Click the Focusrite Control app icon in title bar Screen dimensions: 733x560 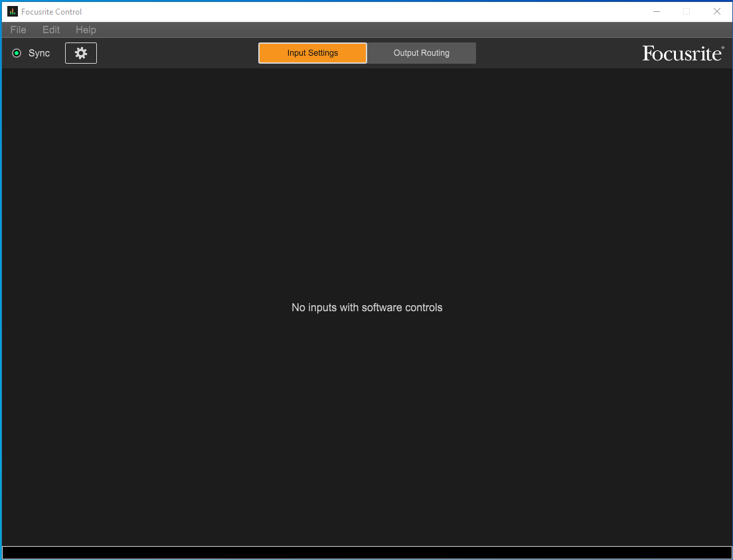click(12, 11)
